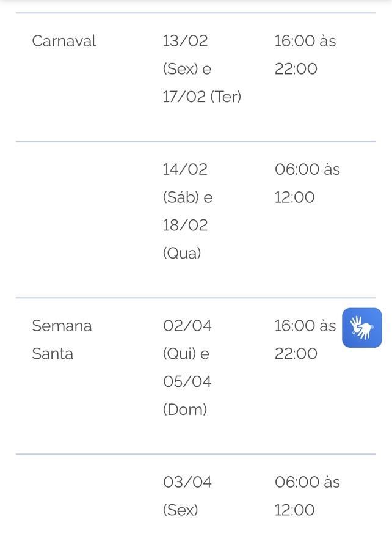Click the 22:00 end time beside 02/04
This screenshot has width=392, height=550.
(296, 354)
